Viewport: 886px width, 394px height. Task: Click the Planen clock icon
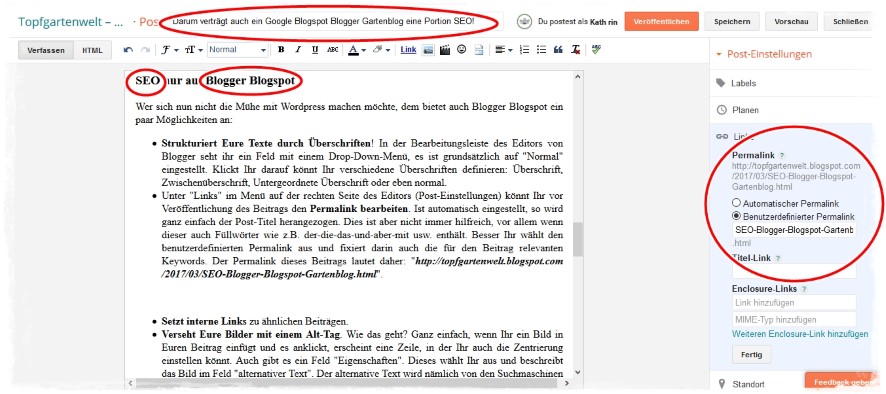pyautogui.click(x=721, y=110)
